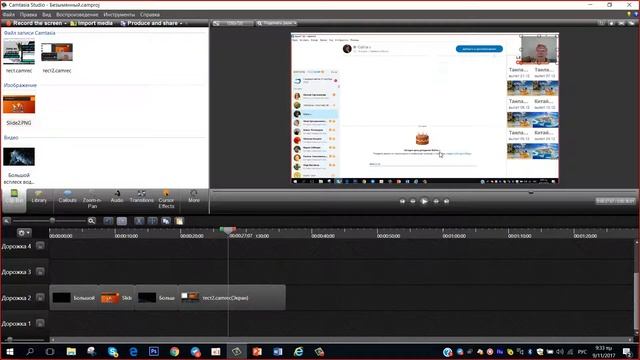640x360 pixels.
Task: Open the Library tab
Action: (x=39, y=197)
